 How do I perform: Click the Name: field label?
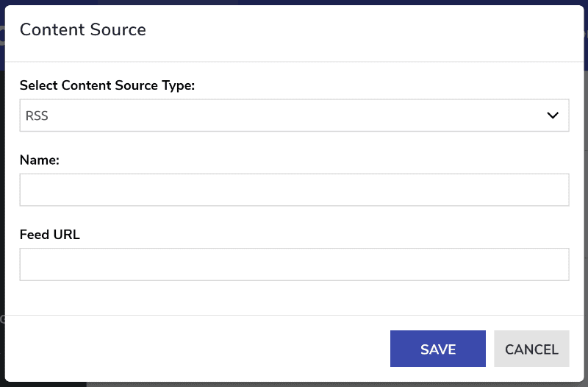tap(40, 160)
